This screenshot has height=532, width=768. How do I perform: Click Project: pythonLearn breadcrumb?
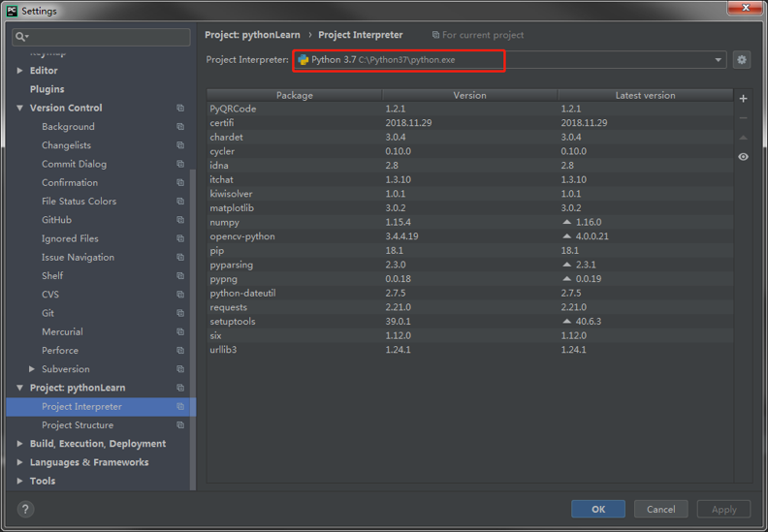click(252, 35)
